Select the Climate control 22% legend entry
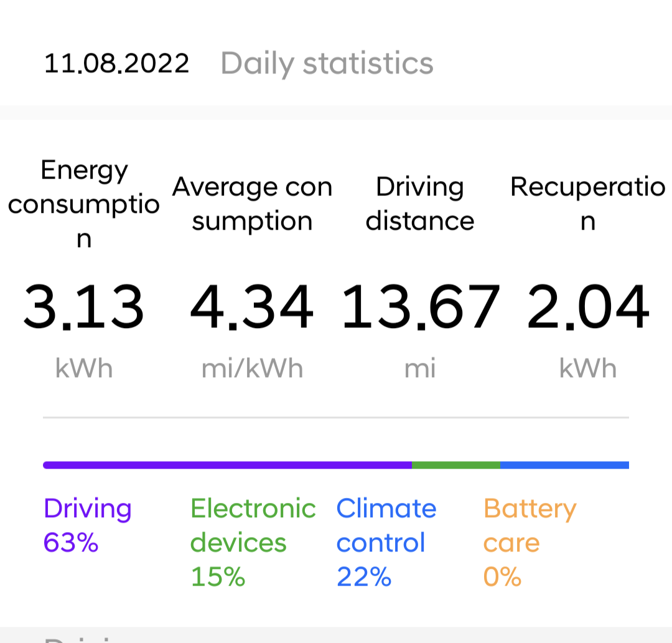This screenshot has height=643, width=672. 386,543
